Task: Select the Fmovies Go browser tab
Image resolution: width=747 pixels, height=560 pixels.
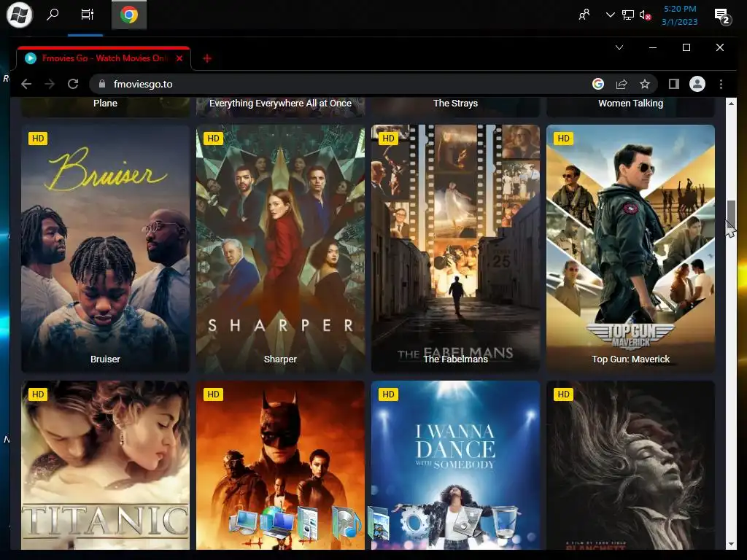Action: [104, 58]
